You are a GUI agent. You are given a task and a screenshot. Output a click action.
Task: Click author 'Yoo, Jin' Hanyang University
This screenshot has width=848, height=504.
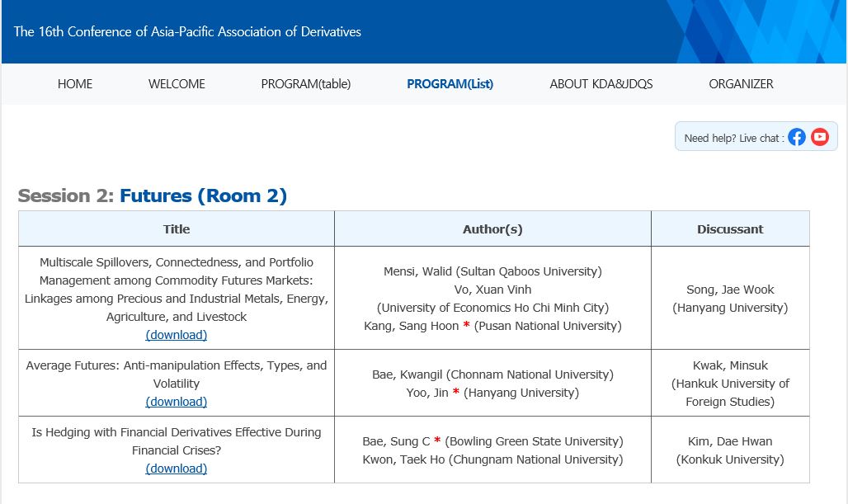492,393
